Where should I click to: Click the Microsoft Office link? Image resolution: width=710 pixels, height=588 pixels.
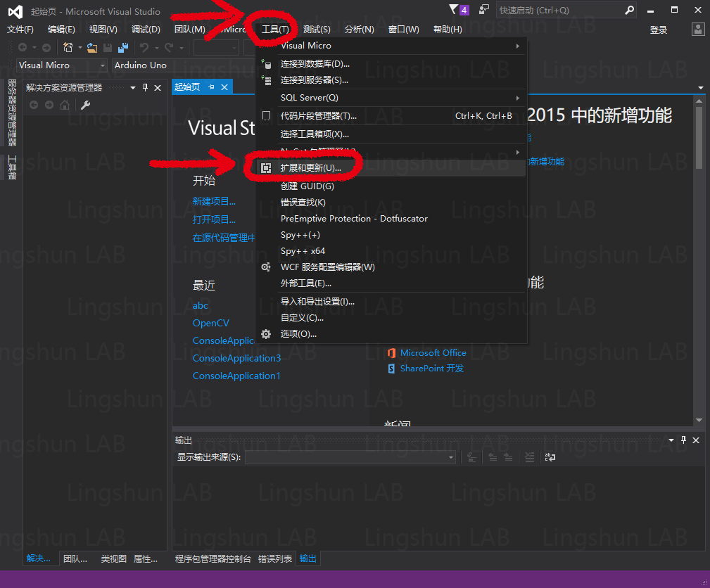433,353
